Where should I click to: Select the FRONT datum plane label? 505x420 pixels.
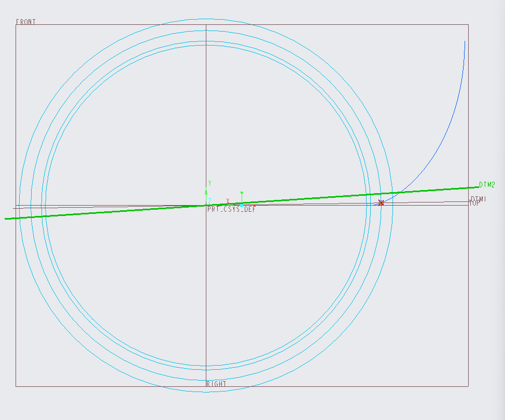(26, 22)
